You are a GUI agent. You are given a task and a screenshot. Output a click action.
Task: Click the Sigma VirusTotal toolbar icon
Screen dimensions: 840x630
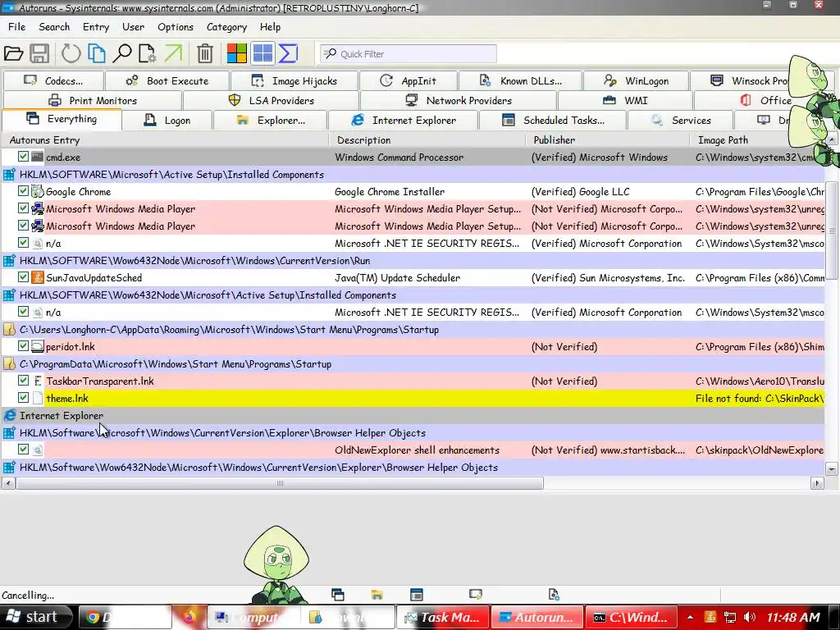(x=288, y=53)
